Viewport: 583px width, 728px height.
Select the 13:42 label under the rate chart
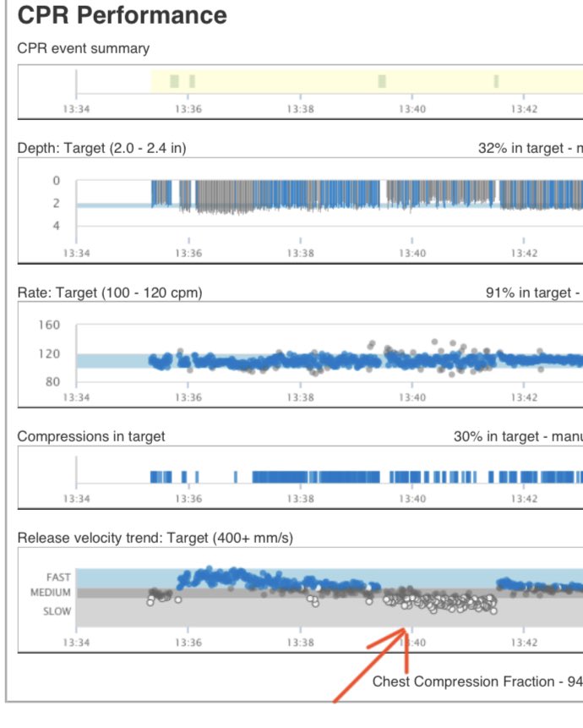524,398
